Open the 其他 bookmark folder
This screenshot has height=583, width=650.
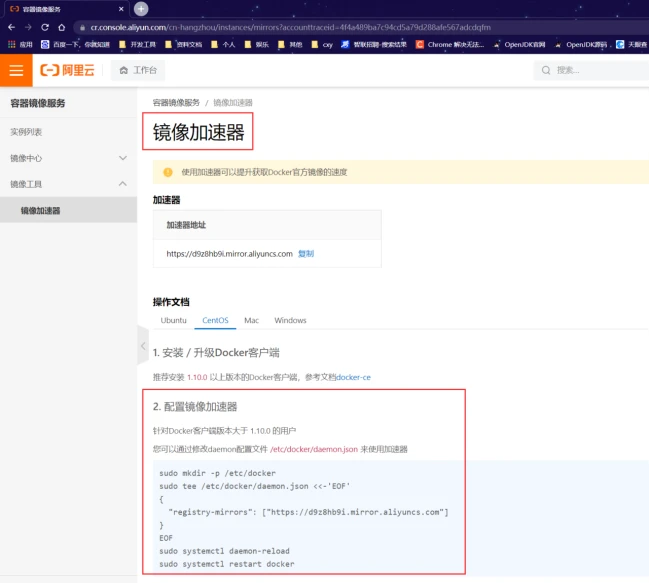[290, 44]
